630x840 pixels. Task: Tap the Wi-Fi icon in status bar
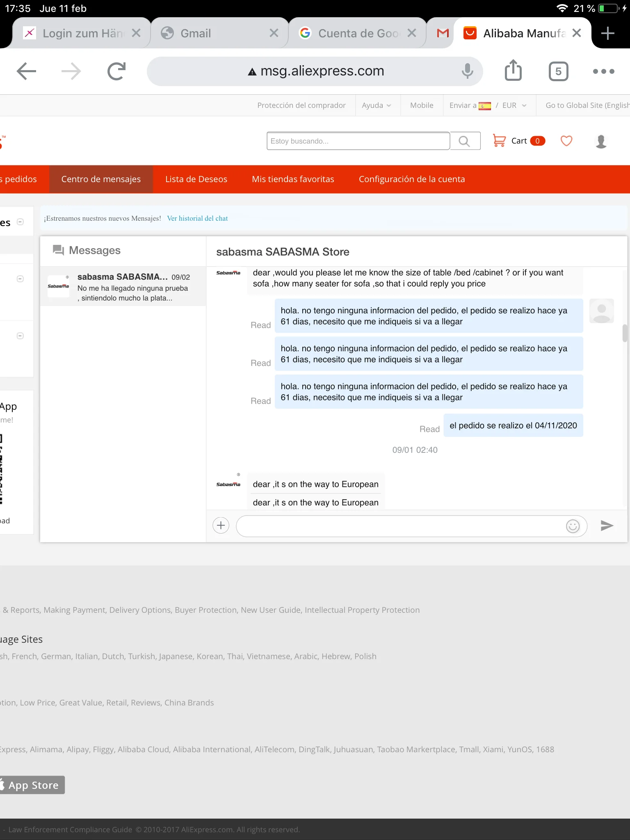click(x=562, y=8)
